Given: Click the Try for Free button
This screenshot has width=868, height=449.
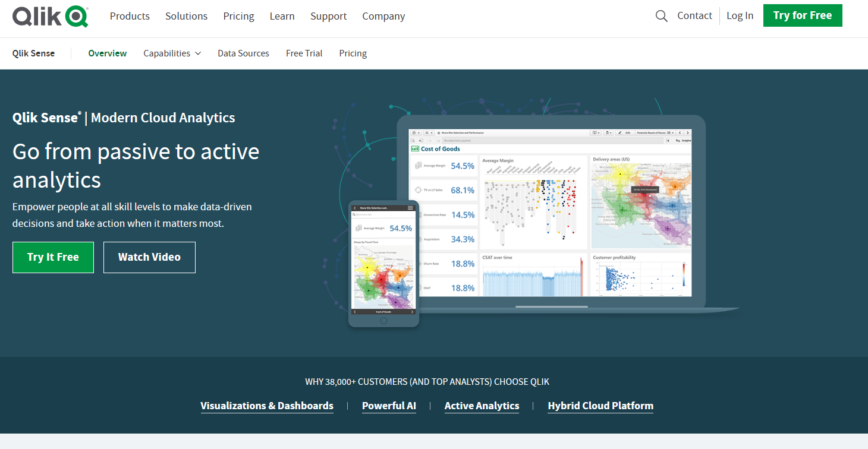Looking at the screenshot, I should (803, 15).
